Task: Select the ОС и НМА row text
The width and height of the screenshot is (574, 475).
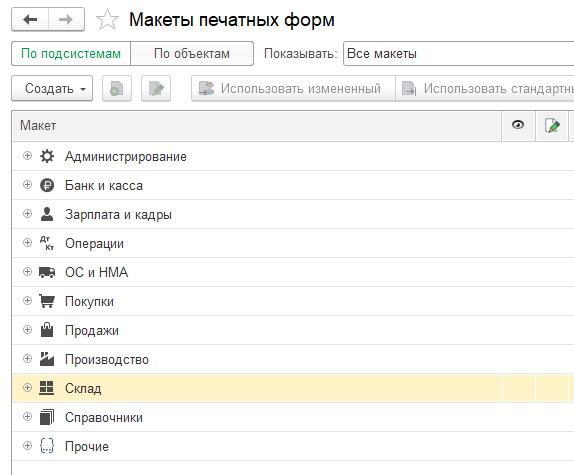Action: pos(97,272)
